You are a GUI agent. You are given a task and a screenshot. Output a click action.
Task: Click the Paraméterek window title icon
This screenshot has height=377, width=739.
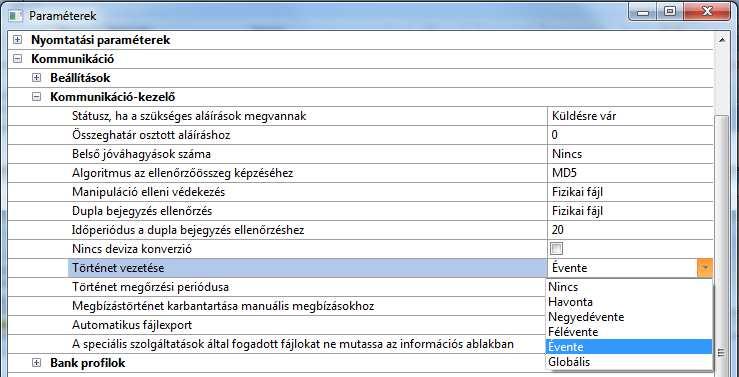(x=16, y=16)
